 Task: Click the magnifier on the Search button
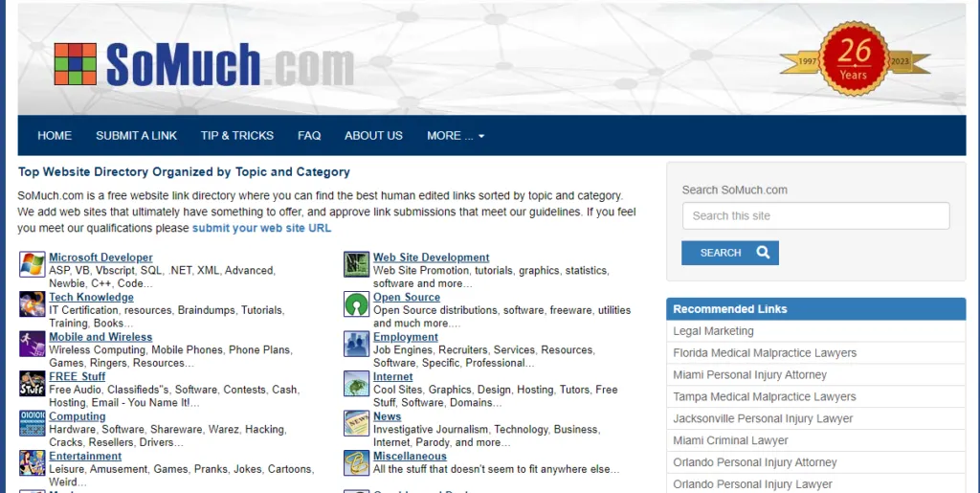click(763, 253)
